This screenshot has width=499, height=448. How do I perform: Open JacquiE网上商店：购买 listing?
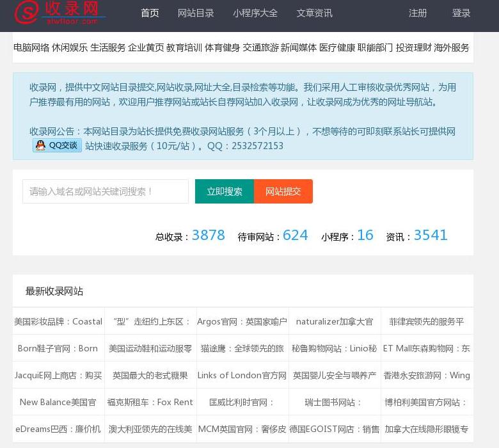58,376
